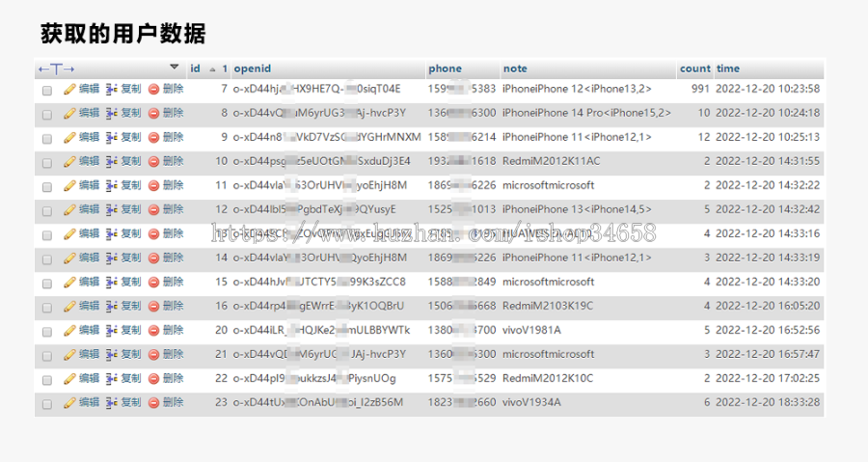The width and height of the screenshot is (868, 462).
Task: Click the red delete icon for row id 16
Action: pyautogui.click(x=154, y=307)
